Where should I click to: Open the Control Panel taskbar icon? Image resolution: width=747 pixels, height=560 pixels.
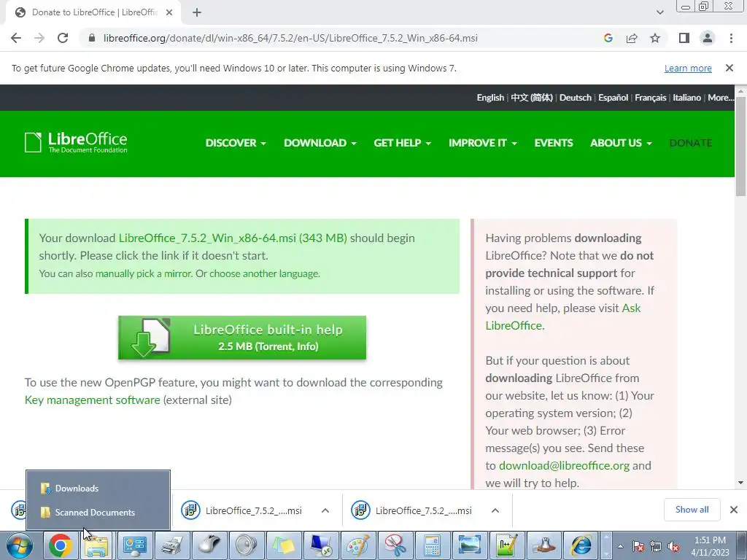click(135, 545)
